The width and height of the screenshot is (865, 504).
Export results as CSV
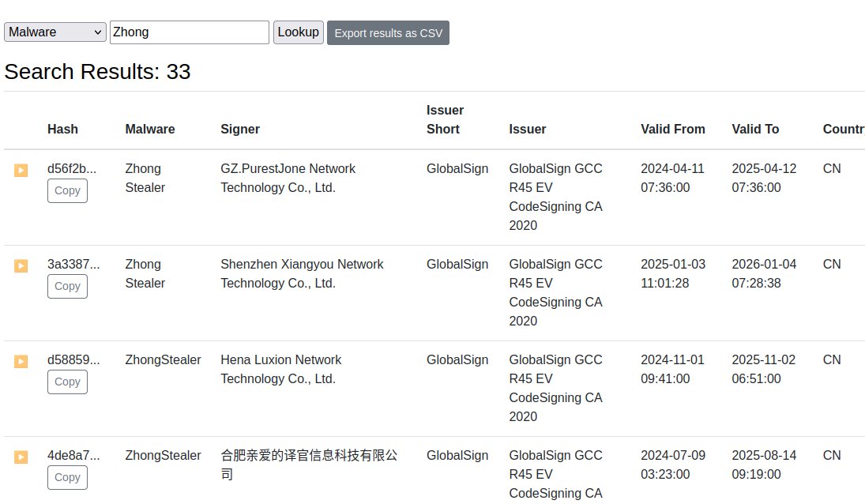coord(389,33)
